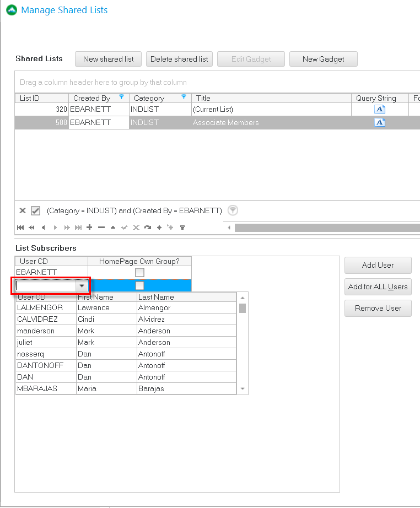The width and height of the screenshot is (420, 508).
Task: Sort by List ID column header
Action: coord(42,98)
